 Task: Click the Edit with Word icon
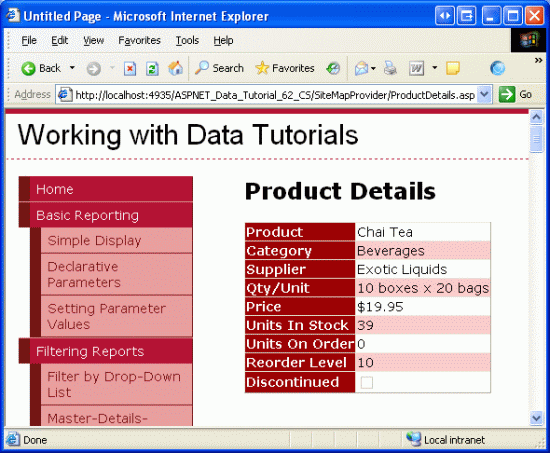pyautogui.click(x=416, y=68)
